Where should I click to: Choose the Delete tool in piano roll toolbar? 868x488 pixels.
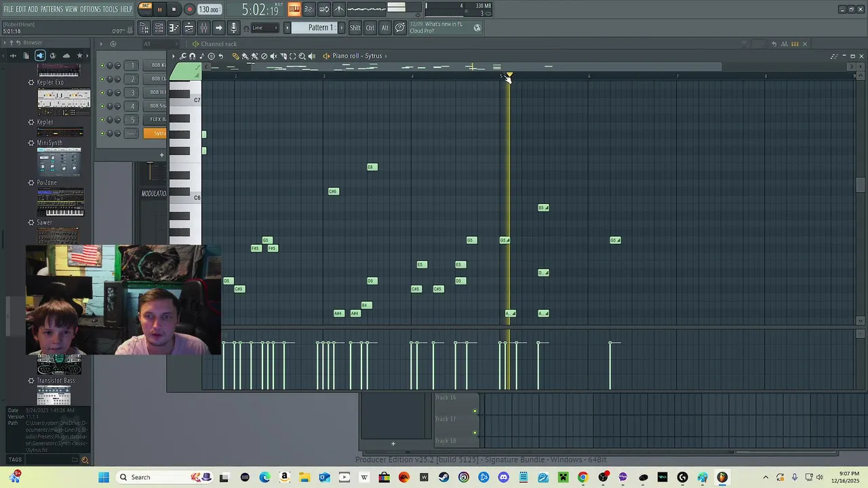click(x=264, y=56)
